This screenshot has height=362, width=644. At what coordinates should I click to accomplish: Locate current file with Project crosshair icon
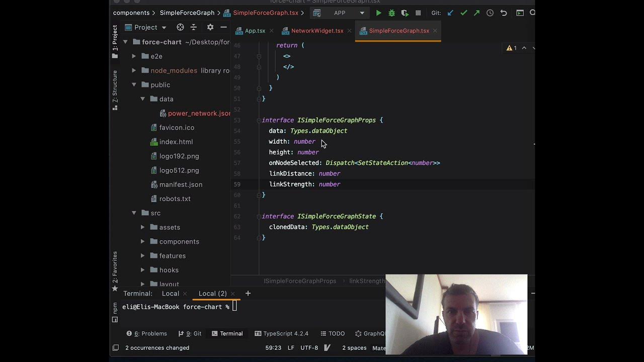coord(180,27)
